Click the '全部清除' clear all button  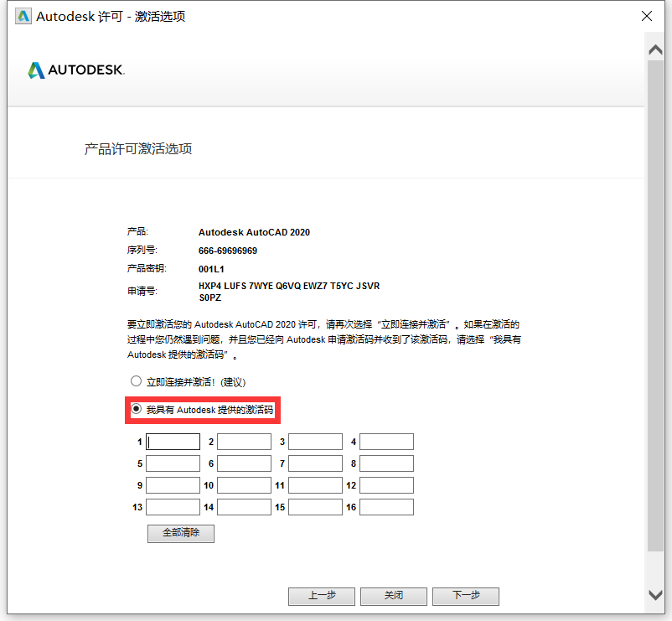click(181, 533)
